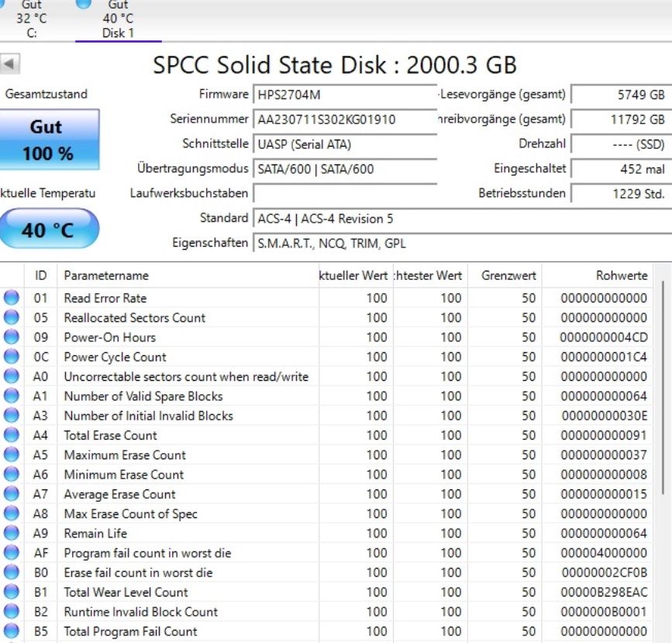Click the Übertragungsmodus field SATA/600

coord(345,169)
